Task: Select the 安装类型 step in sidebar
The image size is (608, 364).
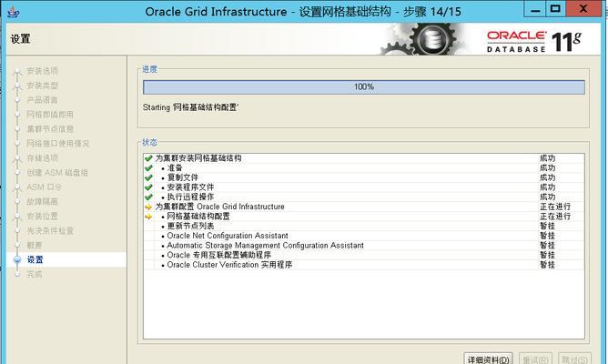Action: click(42, 86)
